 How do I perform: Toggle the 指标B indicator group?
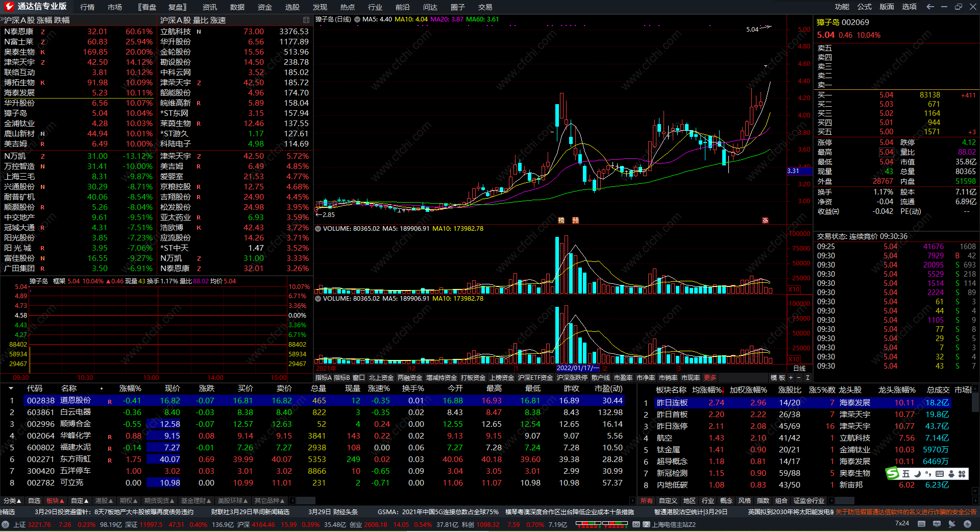point(342,378)
